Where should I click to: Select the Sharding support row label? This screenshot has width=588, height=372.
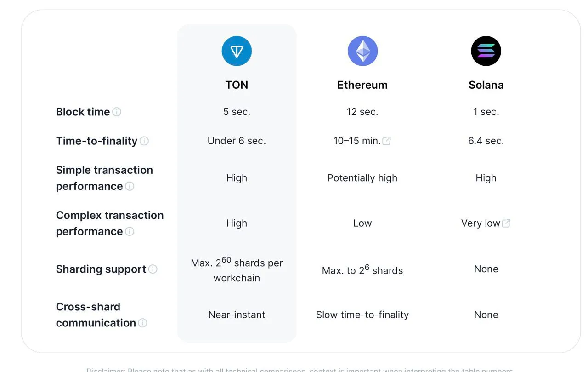101,269
